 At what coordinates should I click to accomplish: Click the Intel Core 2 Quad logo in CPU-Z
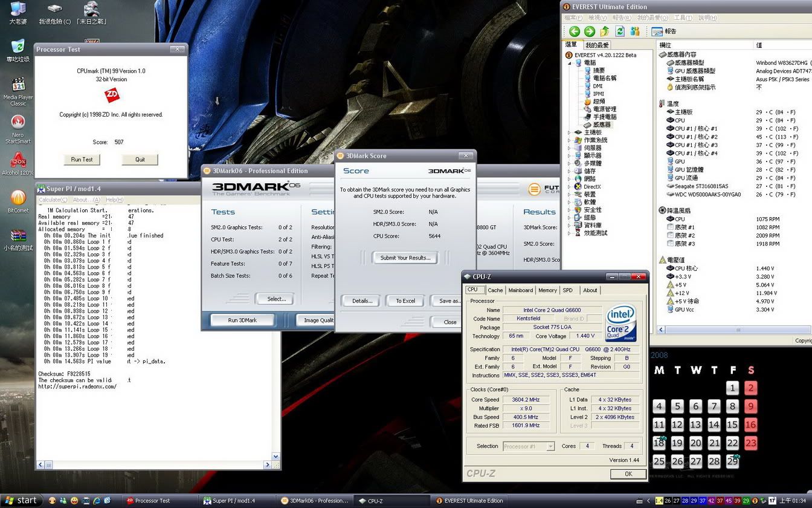621,324
